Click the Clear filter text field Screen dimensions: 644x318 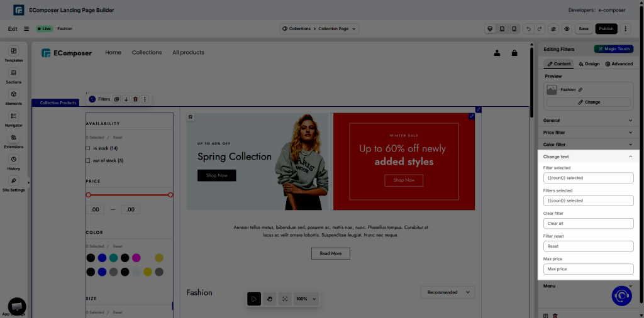(588, 224)
